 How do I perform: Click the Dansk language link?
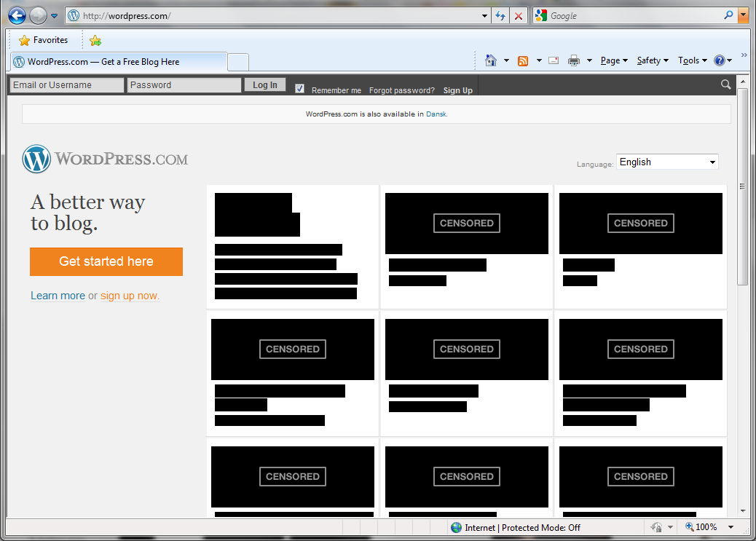[x=436, y=114]
